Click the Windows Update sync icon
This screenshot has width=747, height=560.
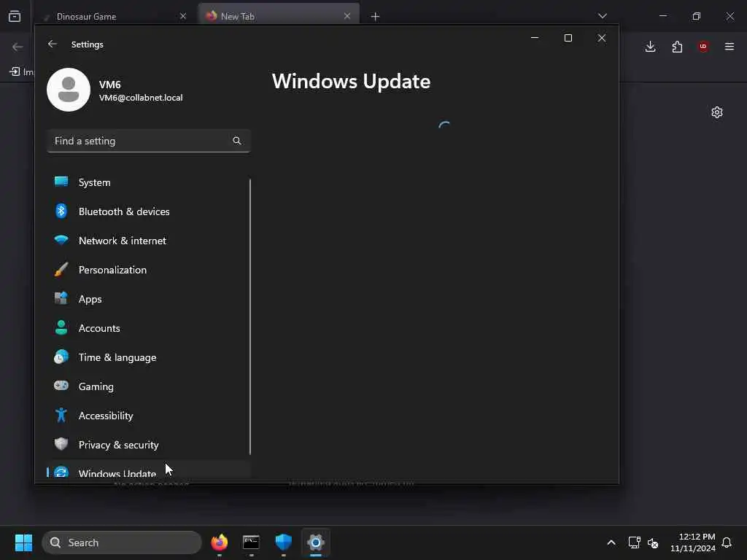click(x=61, y=472)
